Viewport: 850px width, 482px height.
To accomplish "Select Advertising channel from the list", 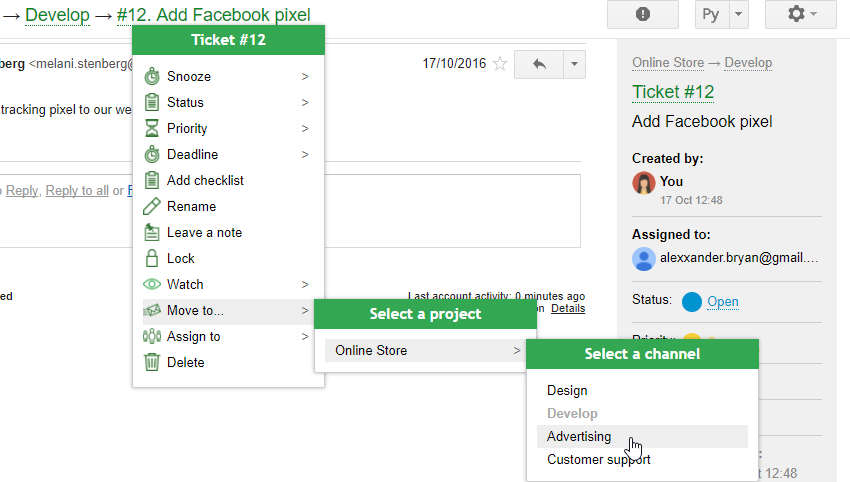I will 579,436.
